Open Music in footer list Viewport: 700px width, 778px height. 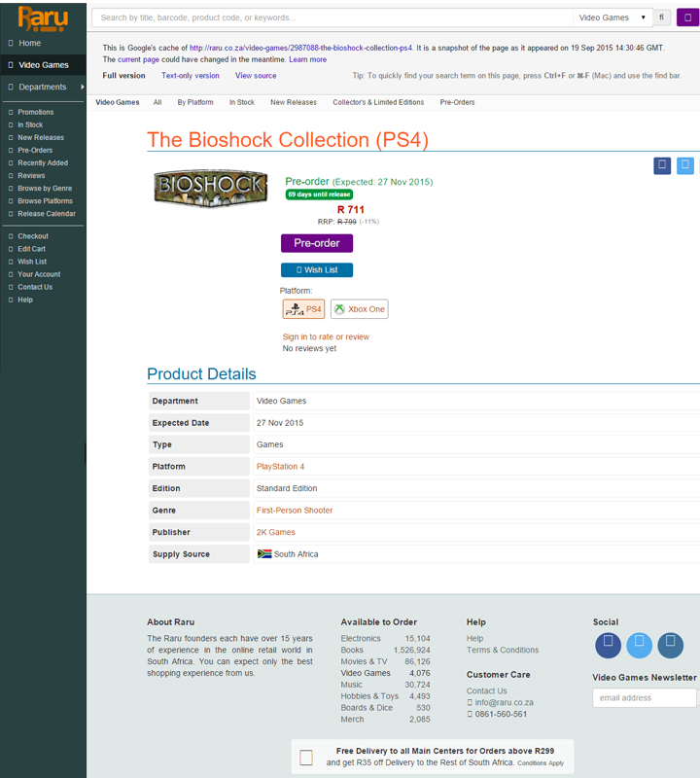click(x=351, y=685)
